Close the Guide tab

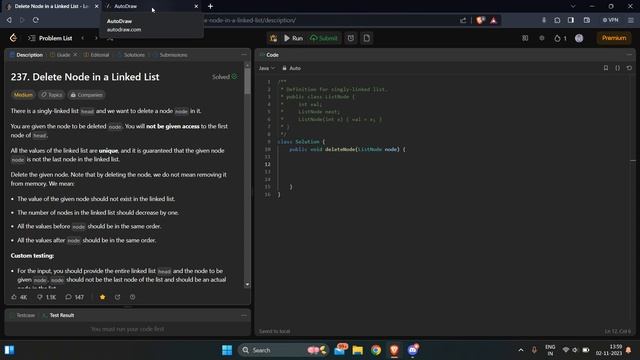pyautogui.click(x=75, y=55)
